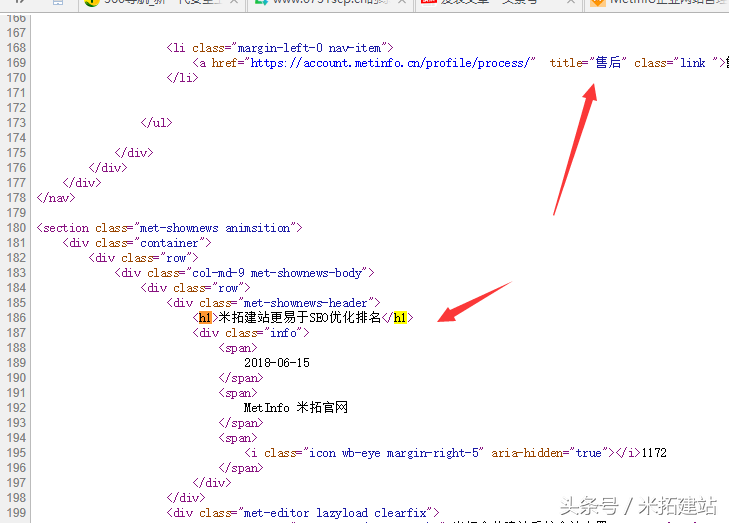Click the <span> tag on line 188
729x523 pixels.
(x=238, y=348)
